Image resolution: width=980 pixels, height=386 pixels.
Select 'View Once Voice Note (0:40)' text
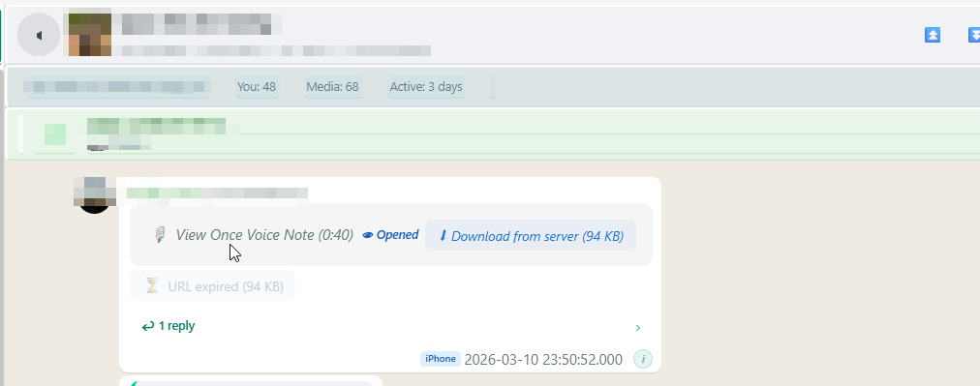click(264, 235)
